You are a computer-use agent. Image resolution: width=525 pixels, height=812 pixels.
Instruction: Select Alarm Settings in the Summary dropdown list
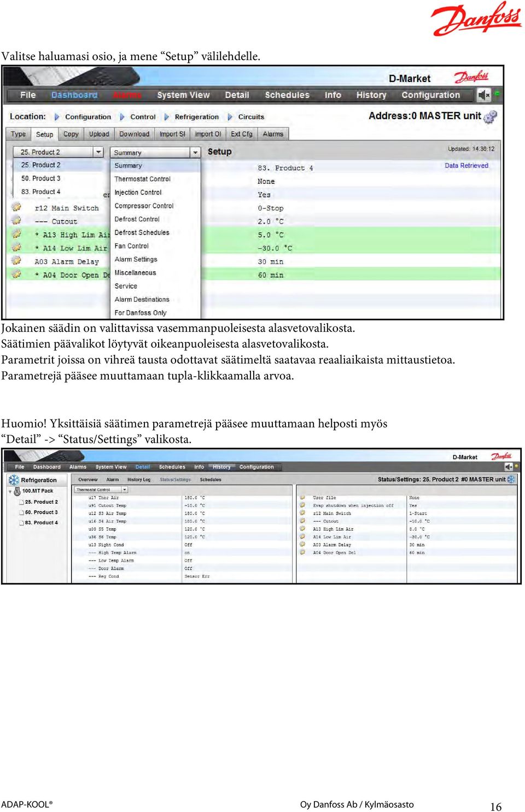point(136,259)
